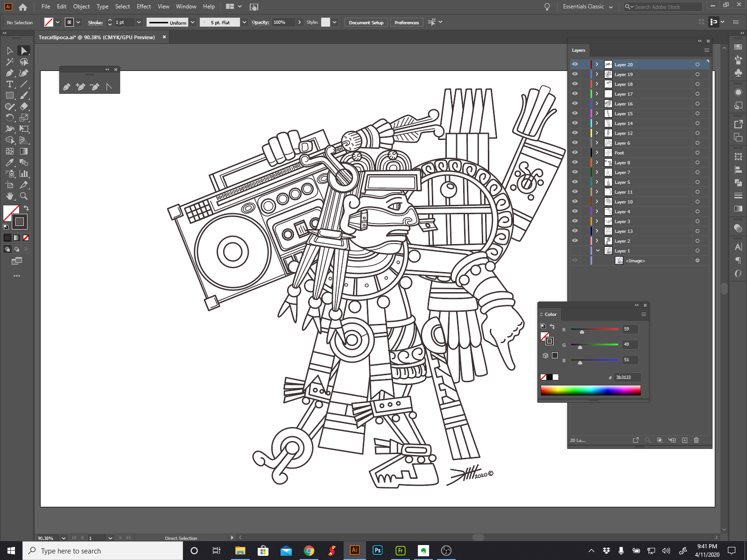Screen dimensions: 747x560
Task: Collapse Layer 1 in Layers panel
Action: 597,251
